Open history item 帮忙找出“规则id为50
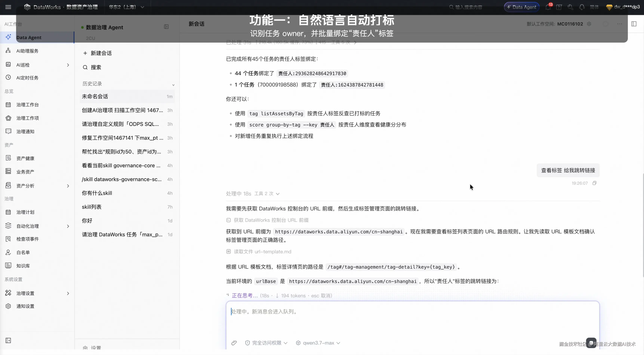 click(127, 152)
